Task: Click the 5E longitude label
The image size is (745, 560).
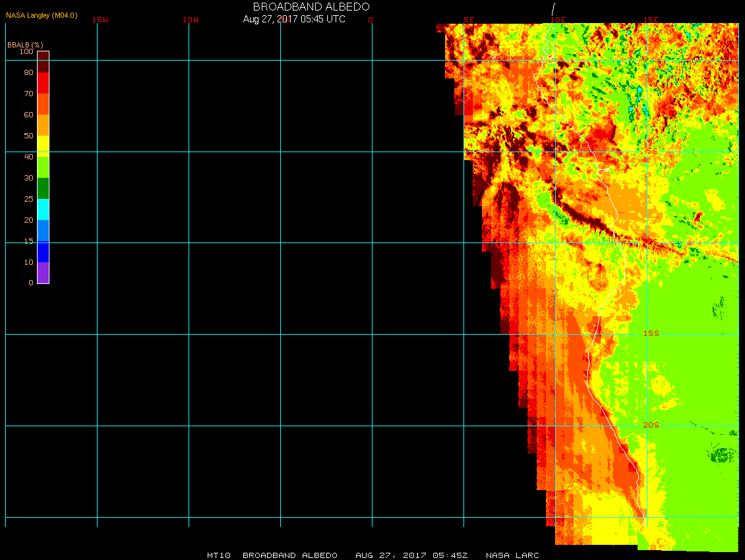Action: pos(469,20)
